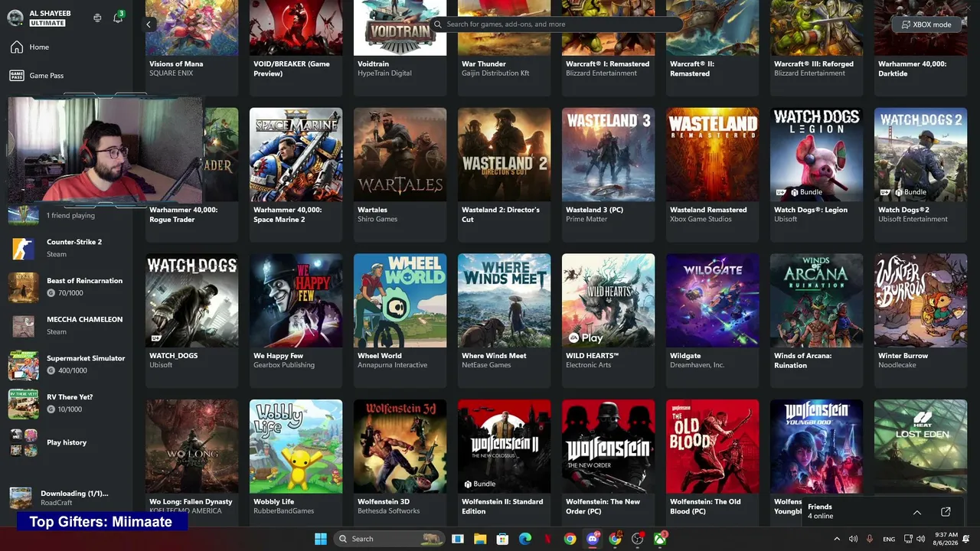Viewport: 980px width, 551px height.
Task: Go back with the left arrow button
Action: pyautogui.click(x=149, y=24)
